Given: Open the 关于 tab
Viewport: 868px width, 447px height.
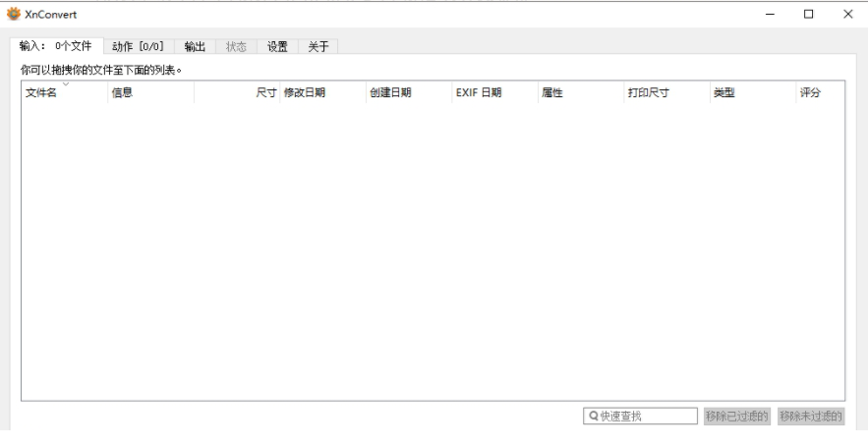Looking at the screenshot, I should point(318,46).
